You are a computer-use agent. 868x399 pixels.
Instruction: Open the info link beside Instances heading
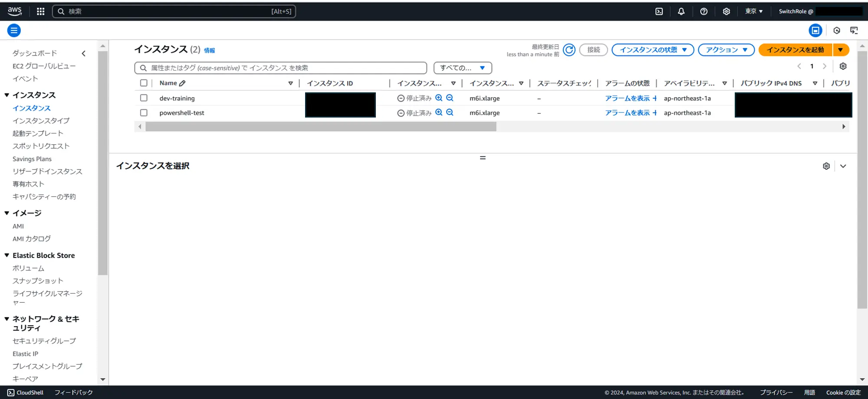click(x=210, y=50)
